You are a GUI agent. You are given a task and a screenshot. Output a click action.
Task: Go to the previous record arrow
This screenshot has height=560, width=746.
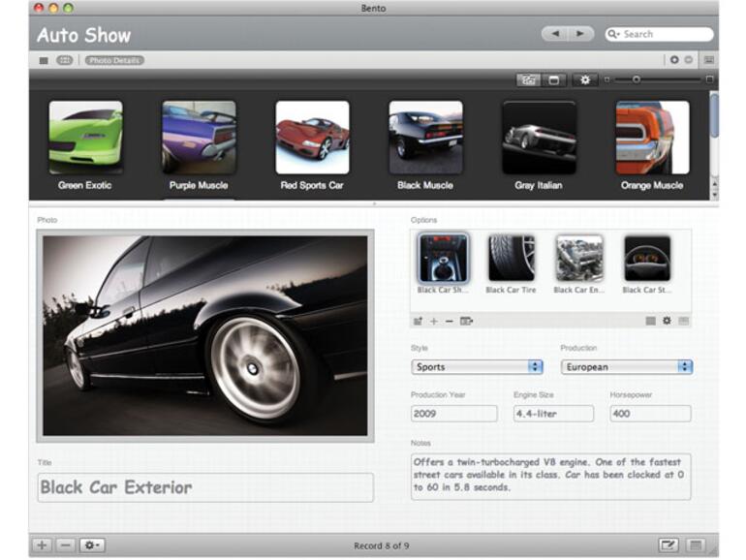click(554, 34)
